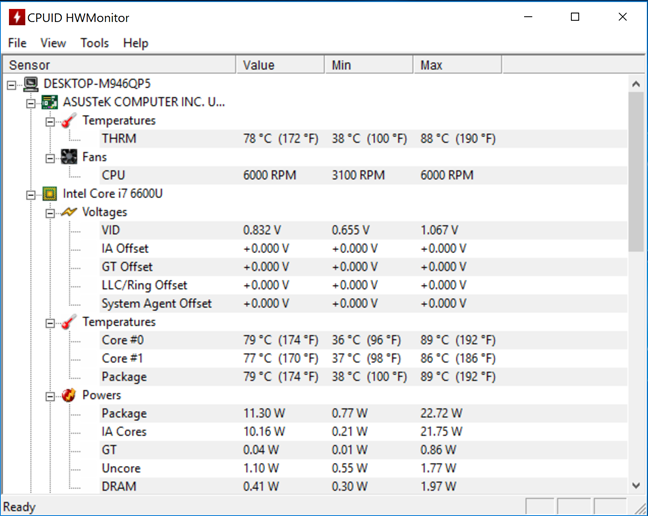The width and height of the screenshot is (648, 516).
Task: Select the GT power row
Action: pyautogui.click(x=363, y=450)
